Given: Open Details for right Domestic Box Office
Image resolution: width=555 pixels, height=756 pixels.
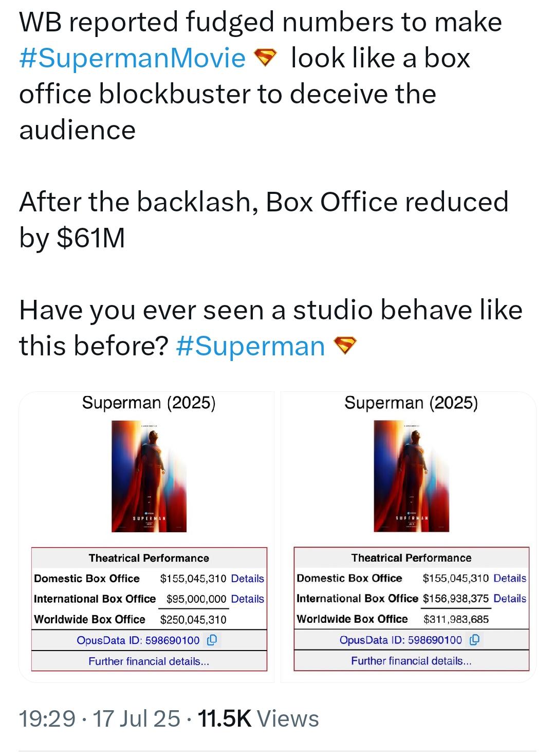Looking at the screenshot, I should pos(510,578).
